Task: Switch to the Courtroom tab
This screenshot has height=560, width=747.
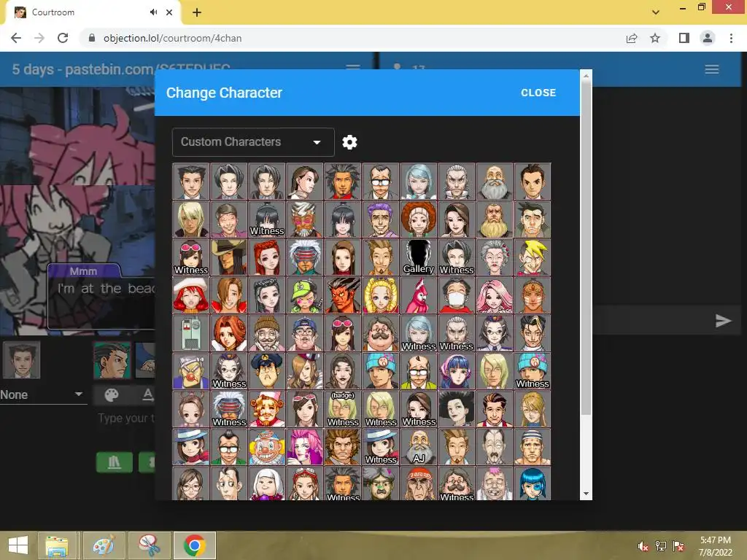Action: click(93, 12)
